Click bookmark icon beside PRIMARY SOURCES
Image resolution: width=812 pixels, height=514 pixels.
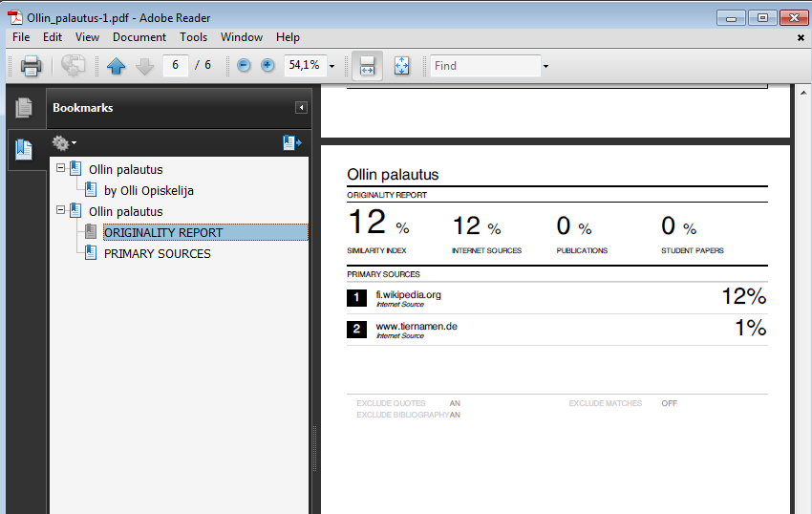[x=90, y=253]
